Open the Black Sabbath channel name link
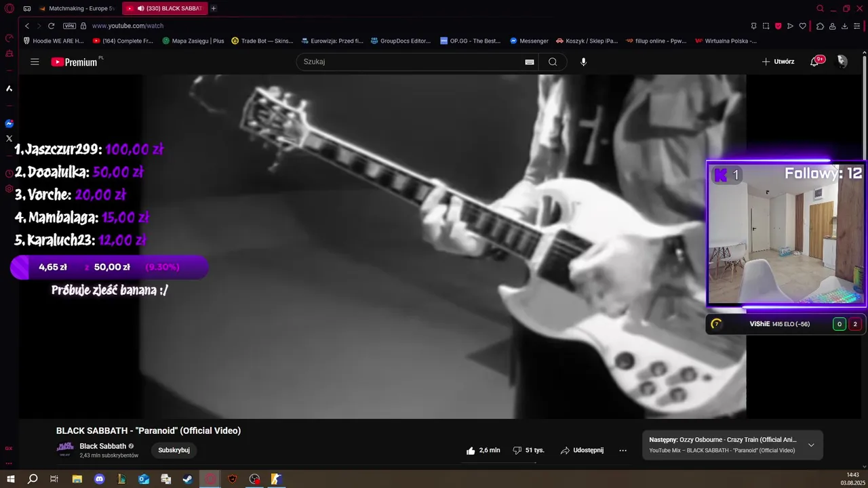This screenshot has width=868, height=488. [103, 446]
